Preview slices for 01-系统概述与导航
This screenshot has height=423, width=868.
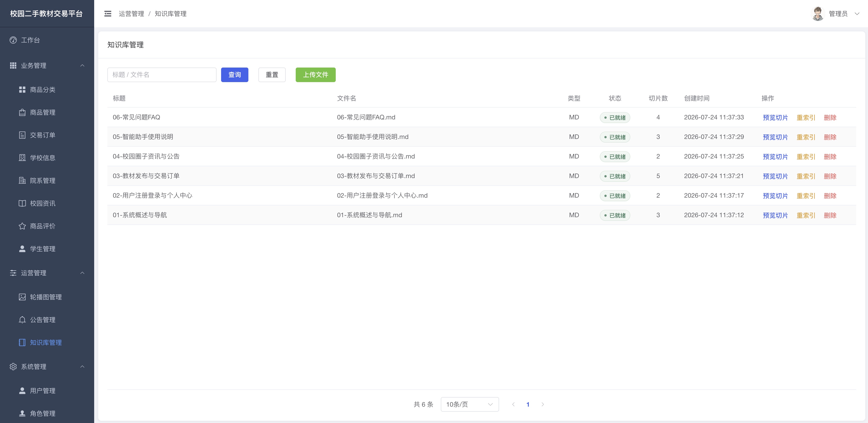click(x=775, y=215)
